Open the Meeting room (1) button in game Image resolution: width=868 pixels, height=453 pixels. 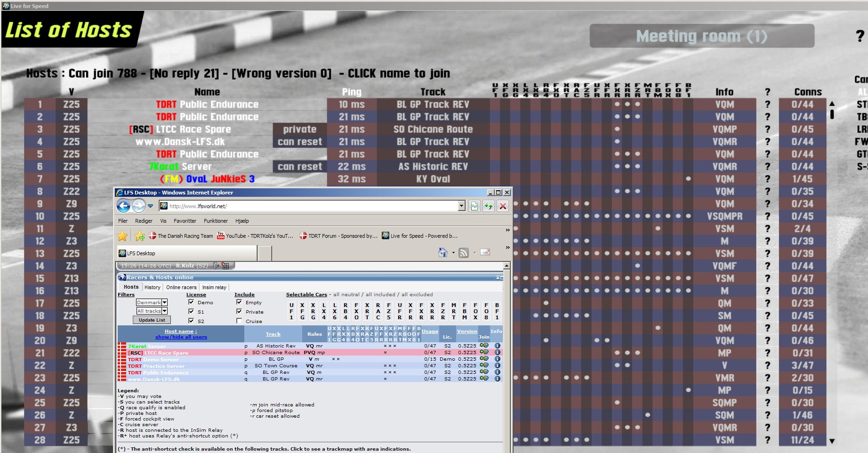tap(702, 36)
